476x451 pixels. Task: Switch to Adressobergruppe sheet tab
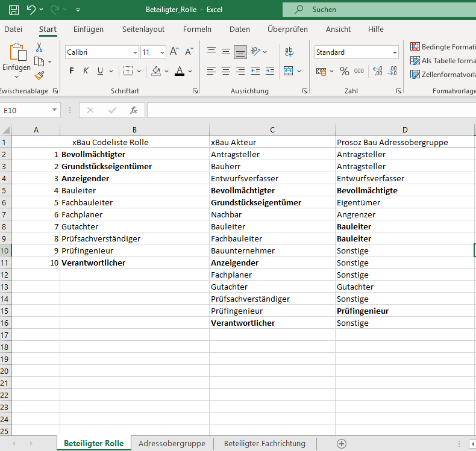tap(172, 443)
